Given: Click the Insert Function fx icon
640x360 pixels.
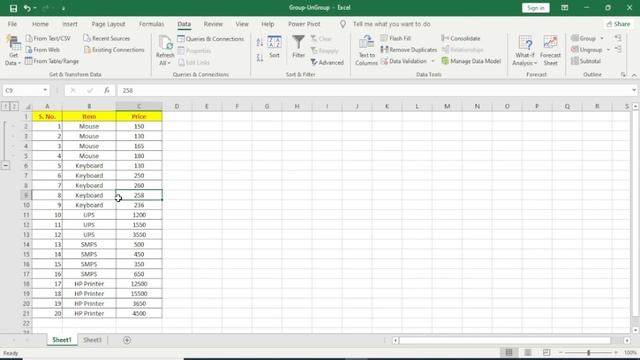Looking at the screenshot, I should (x=107, y=91).
